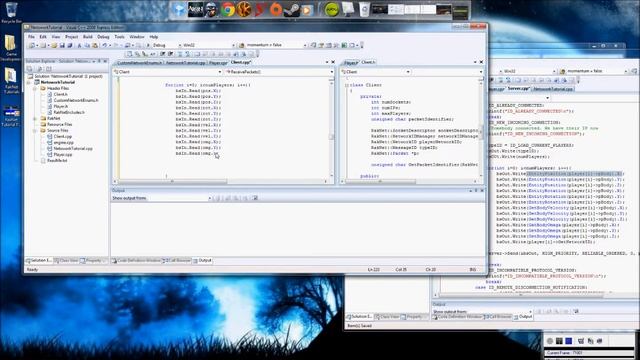The width and height of the screenshot is (640, 360).
Task: Open the File menu
Action: (x=31, y=37)
